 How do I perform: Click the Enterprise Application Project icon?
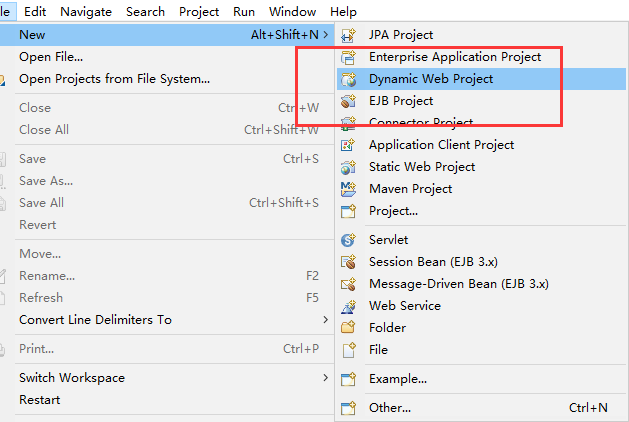pos(348,57)
